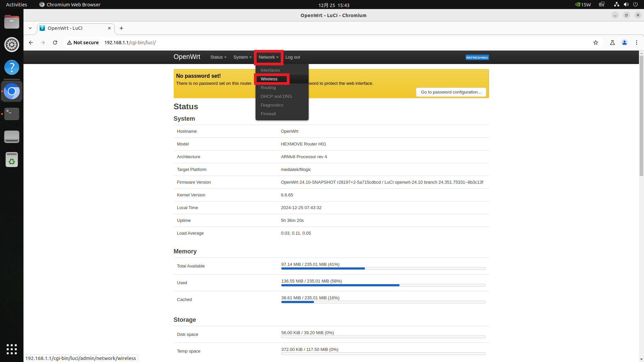
Task: Select Wireless from Network menu
Action: pyautogui.click(x=269, y=79)
